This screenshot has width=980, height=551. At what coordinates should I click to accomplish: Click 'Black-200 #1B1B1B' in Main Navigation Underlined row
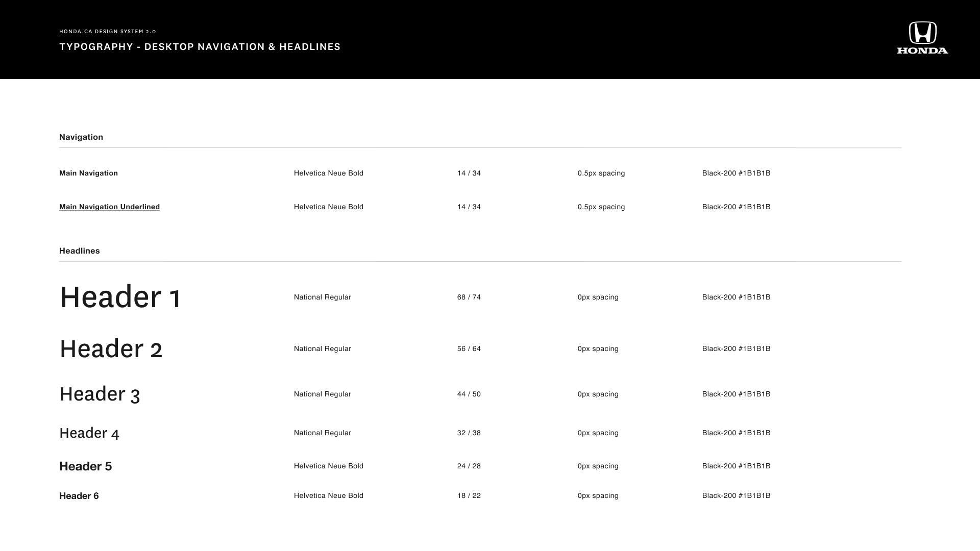coord(737,207)
